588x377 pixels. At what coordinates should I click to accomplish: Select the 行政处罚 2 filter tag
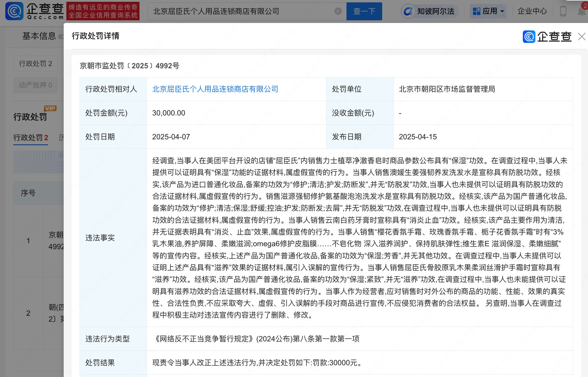click(x=35, y=64)
